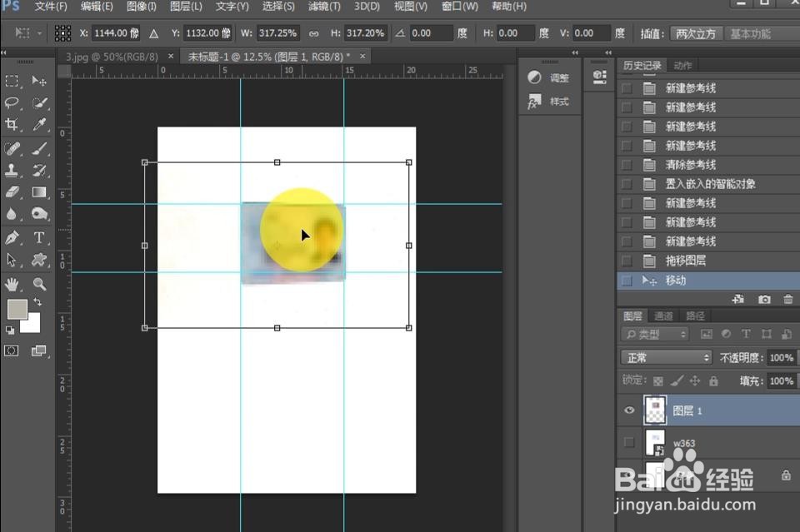Image resolution: width=800 pixels, height=532 pixels.
Task: Open the foreground color picker
Action: [16, 308]
